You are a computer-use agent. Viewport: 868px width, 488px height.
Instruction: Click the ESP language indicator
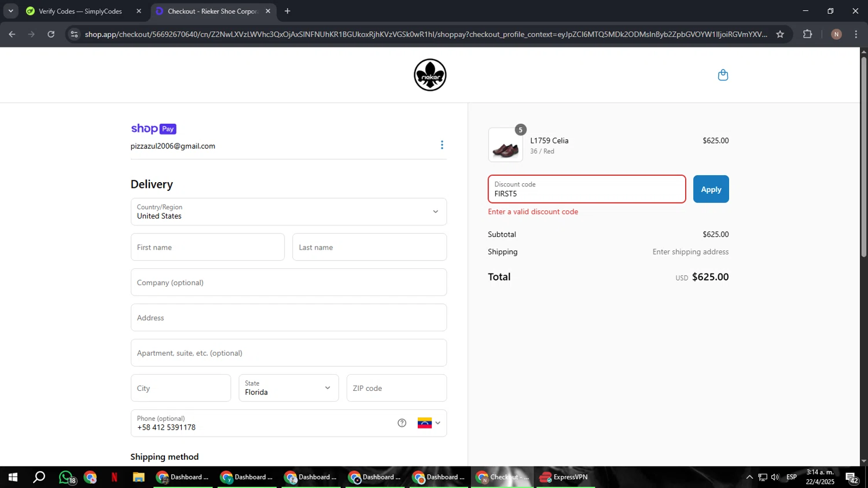(792, 477)
